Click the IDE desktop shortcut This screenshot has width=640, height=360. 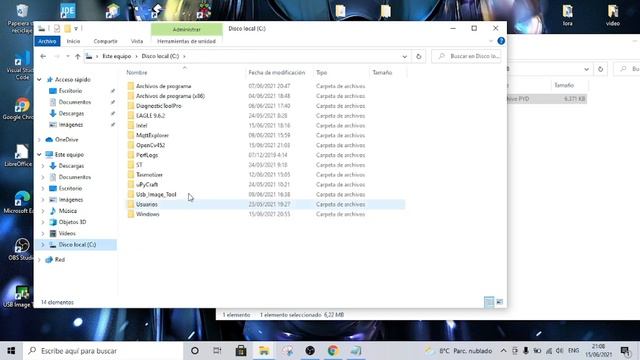(x=67, y=11)
